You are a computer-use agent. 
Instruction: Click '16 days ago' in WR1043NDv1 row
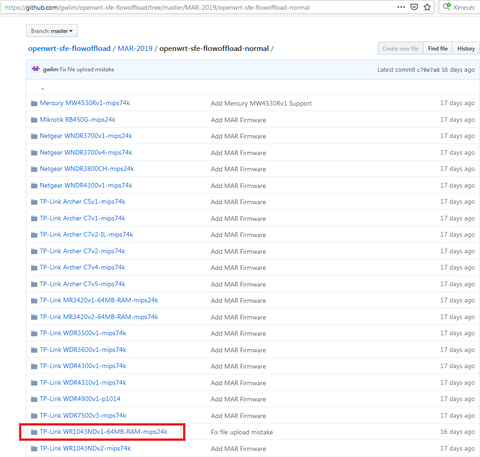click(x=457, y=432)
